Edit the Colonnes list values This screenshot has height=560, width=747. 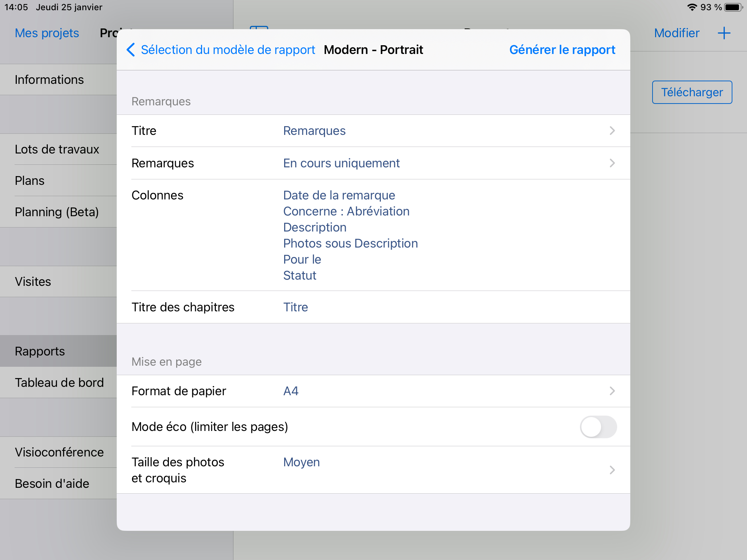(x=350, y=235)
